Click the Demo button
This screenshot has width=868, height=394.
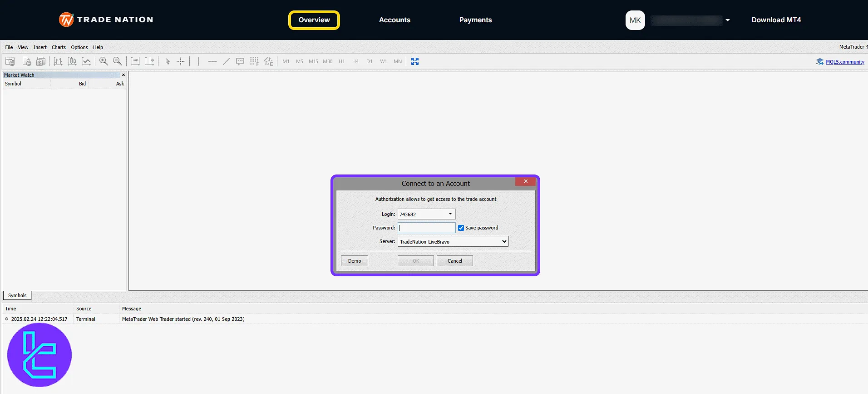tap(355, 261)
